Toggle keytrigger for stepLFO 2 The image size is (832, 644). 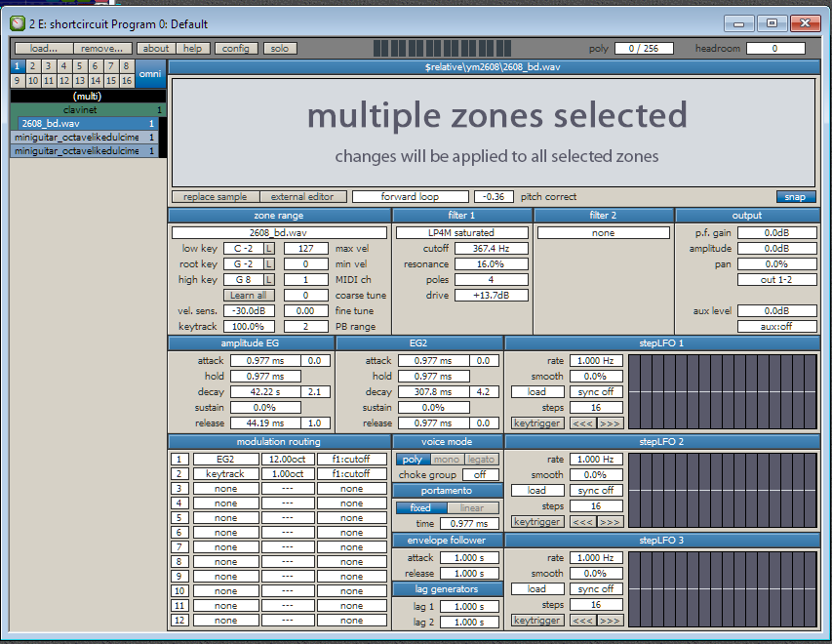[x=537, y=522]
